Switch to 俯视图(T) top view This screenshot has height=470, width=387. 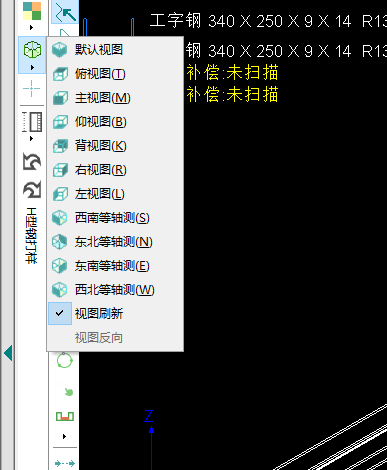pos(115,74)
